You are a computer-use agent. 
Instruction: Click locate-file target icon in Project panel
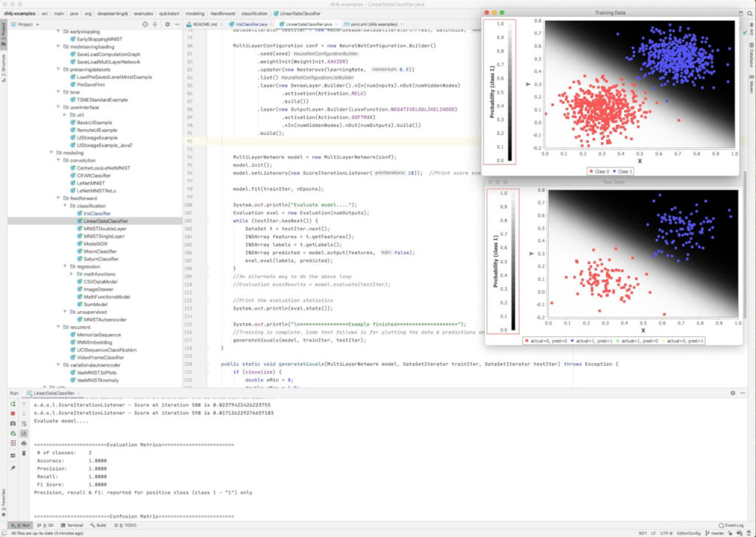(145, 24)
